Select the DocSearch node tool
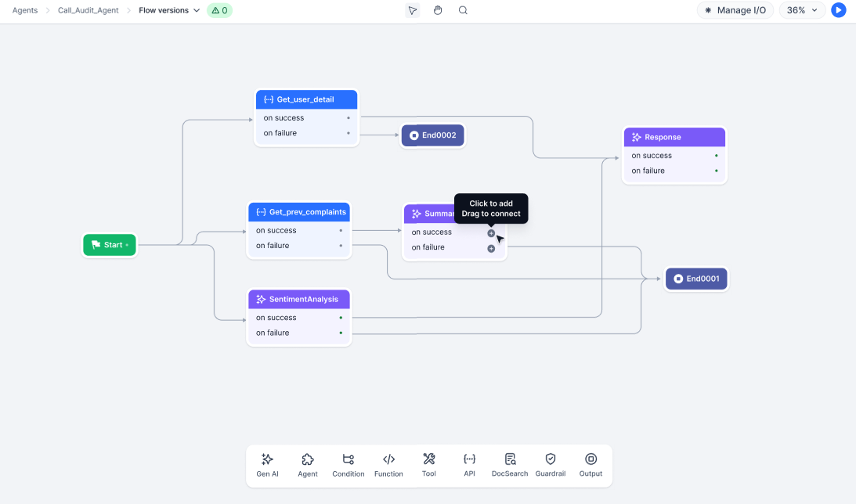856x504 pixels. [x=510, y=465]
